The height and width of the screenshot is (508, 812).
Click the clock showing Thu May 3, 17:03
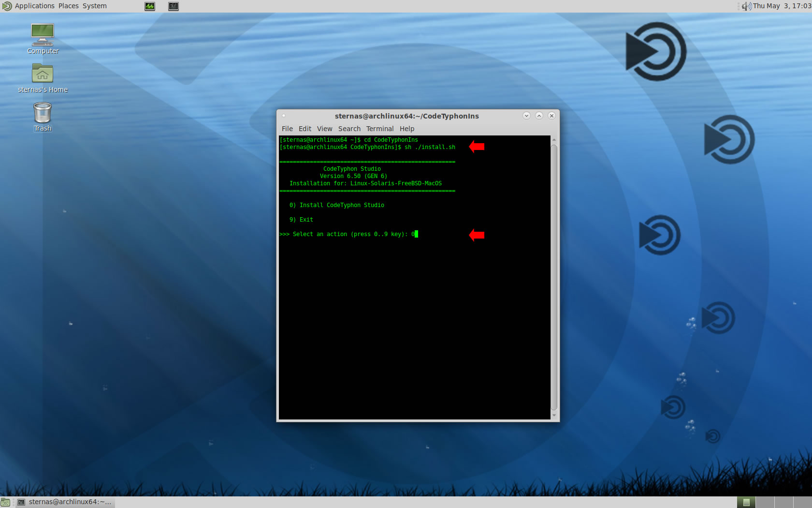tap(782, 6)
